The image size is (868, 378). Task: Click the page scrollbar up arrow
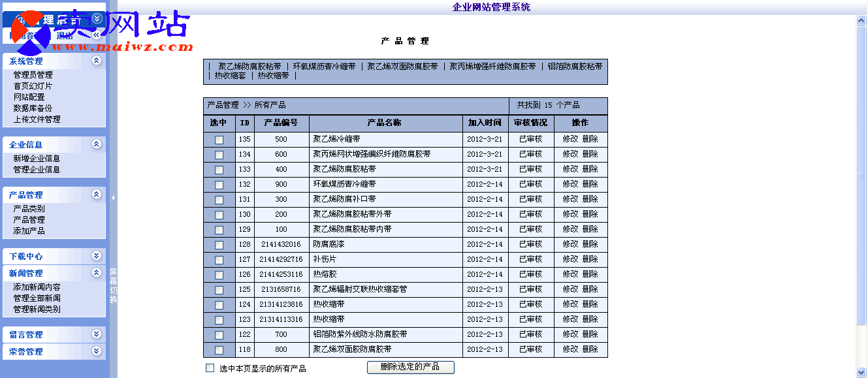pos(861,21)
